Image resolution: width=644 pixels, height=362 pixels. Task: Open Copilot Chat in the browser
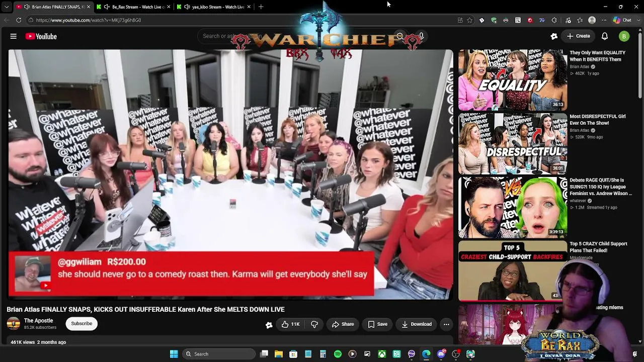(x=622, y=20)
